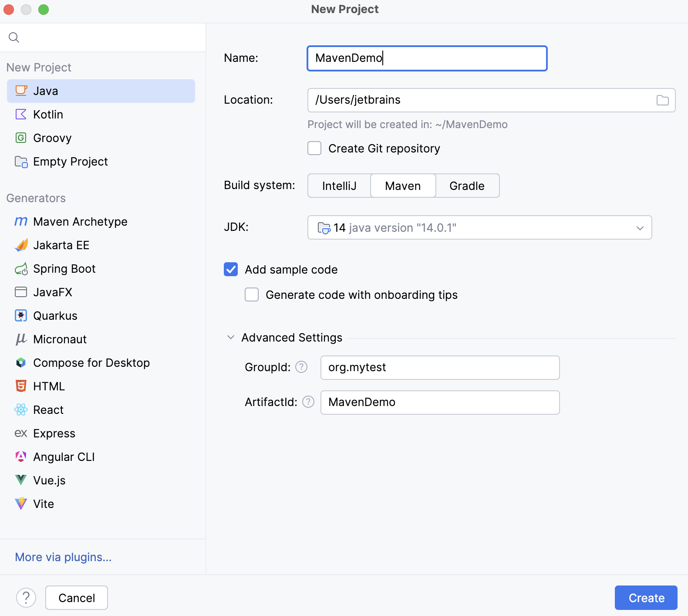This screenshot has width=688, height=616.
Task: Click the search magnifier icon
Action: coord(14,37)
